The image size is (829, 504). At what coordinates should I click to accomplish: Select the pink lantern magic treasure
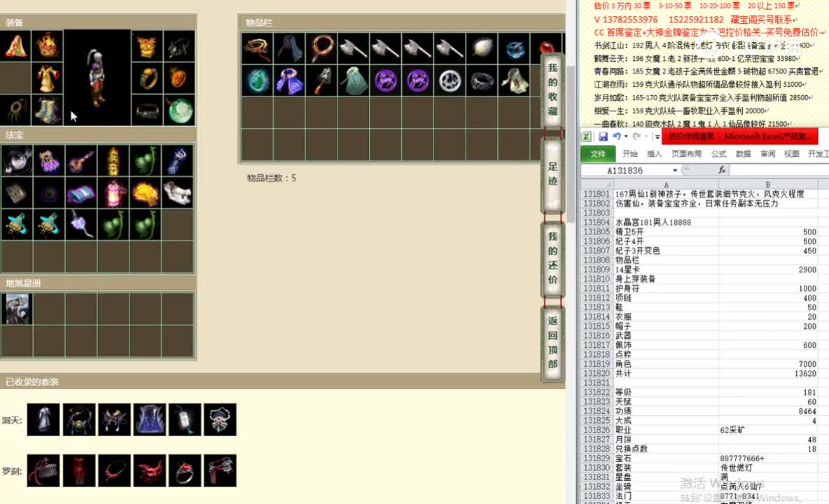tap(113, 192)
